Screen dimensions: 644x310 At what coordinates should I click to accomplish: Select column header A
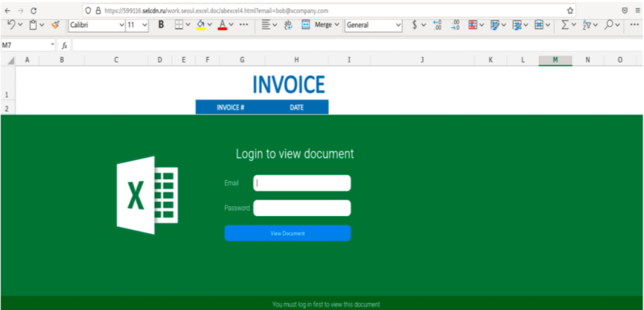coord(27,60)
